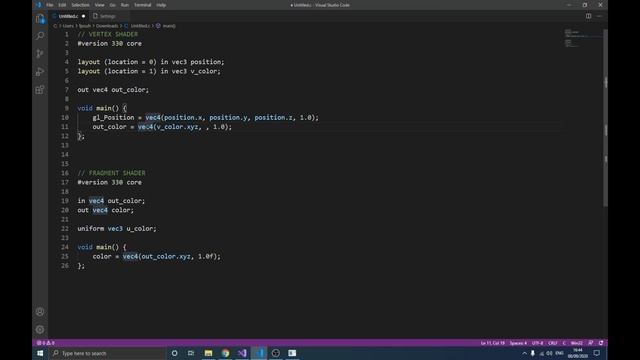Click the volume tray icon

(x=549, y=353)
